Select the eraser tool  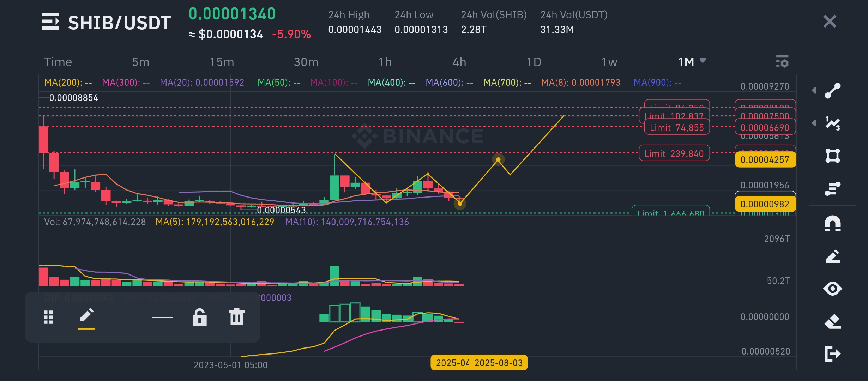(x=832, y=321)
